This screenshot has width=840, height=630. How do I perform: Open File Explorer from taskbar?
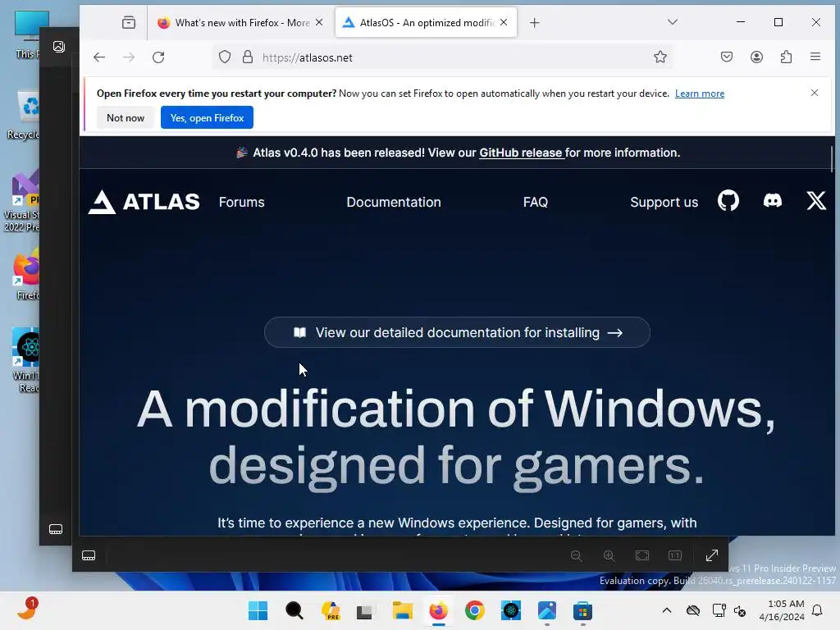(402, 610)
